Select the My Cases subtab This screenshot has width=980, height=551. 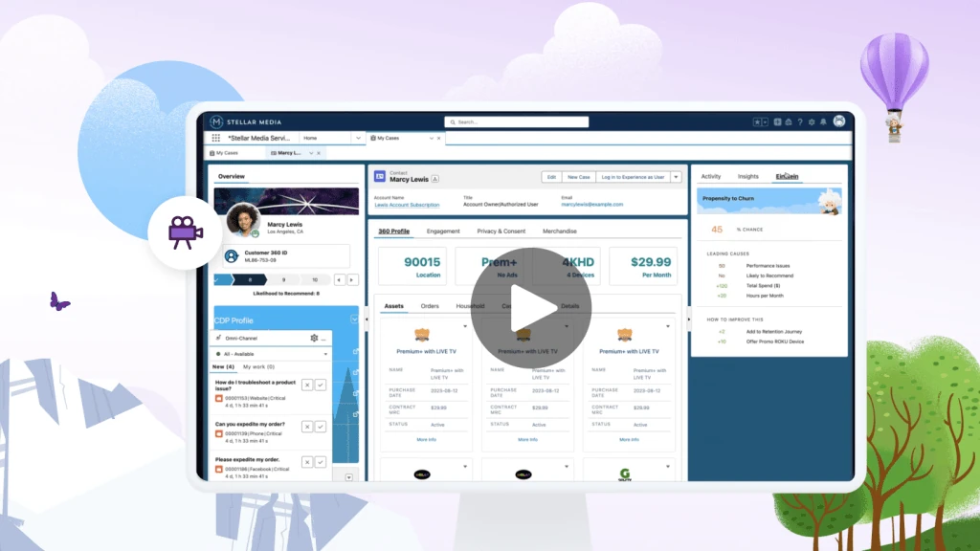[x=224, y=153]
